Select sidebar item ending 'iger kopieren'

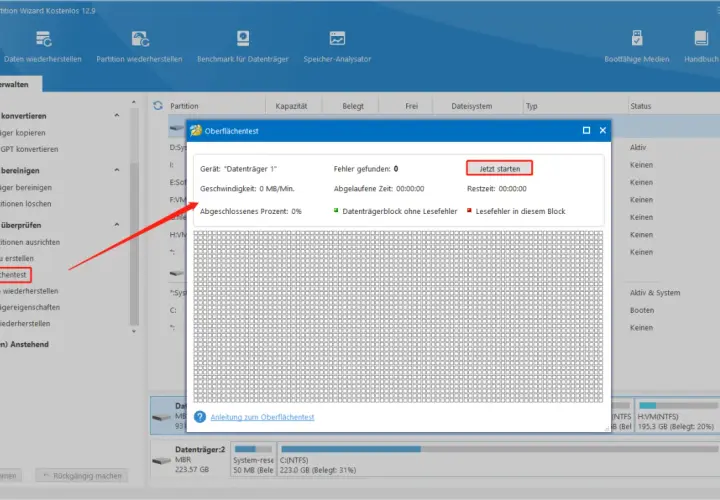point(22,133)
